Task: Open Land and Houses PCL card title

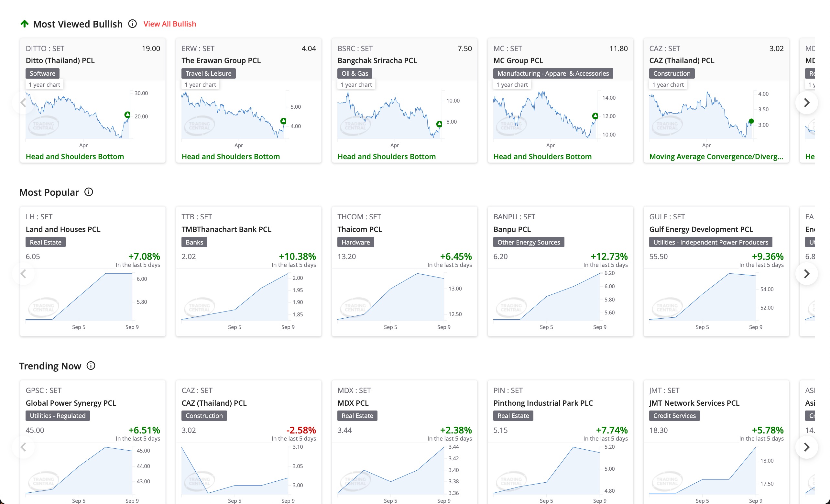Action: (x=63, y=229)
